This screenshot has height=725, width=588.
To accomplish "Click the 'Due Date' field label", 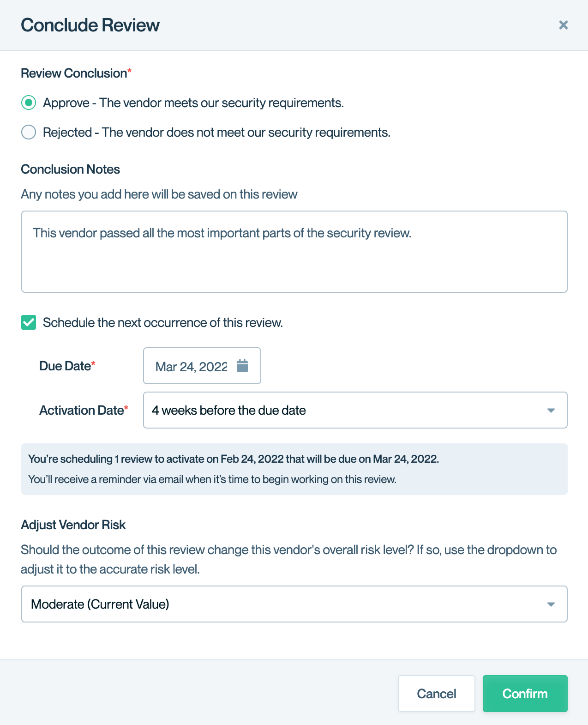I will [65, 366].
